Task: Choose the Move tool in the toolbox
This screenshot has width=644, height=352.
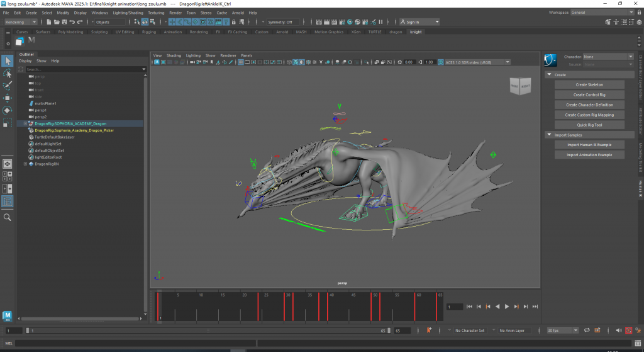Action: [x=8, y=98]
